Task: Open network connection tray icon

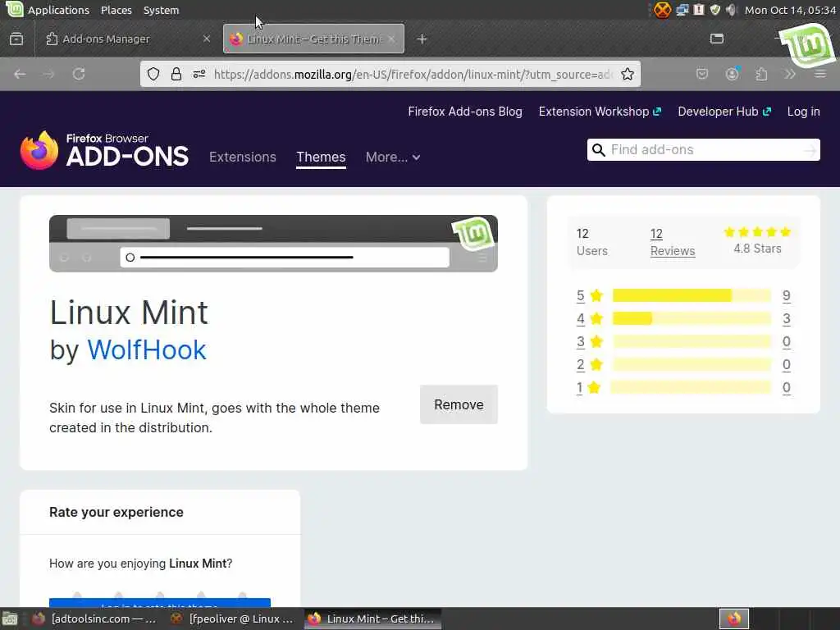Action: [682, 10]
